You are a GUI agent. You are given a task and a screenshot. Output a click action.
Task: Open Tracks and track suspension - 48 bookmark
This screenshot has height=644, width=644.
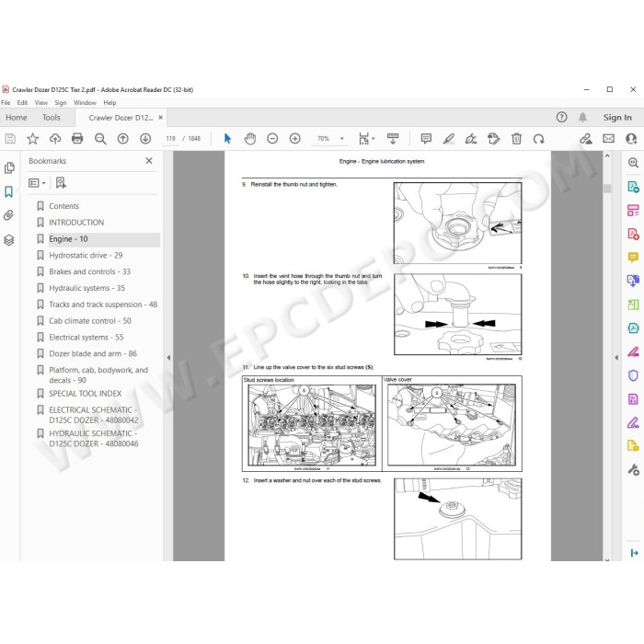tap(103, 305)
